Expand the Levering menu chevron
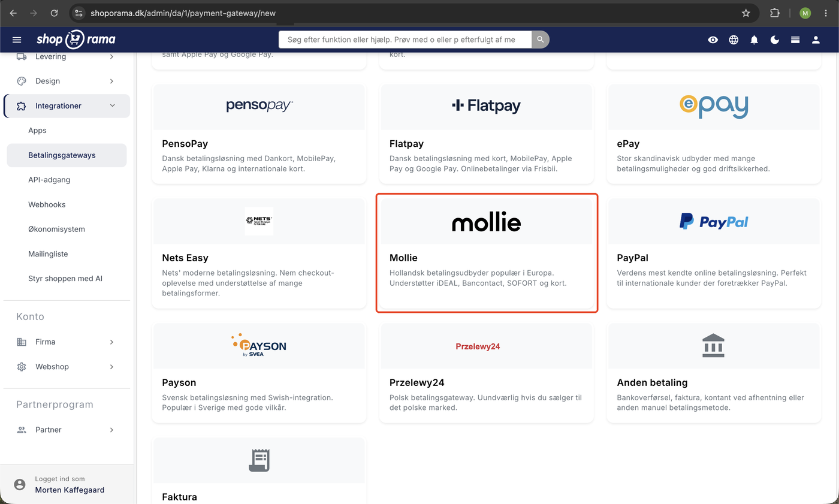 click(x=112, y=56)
